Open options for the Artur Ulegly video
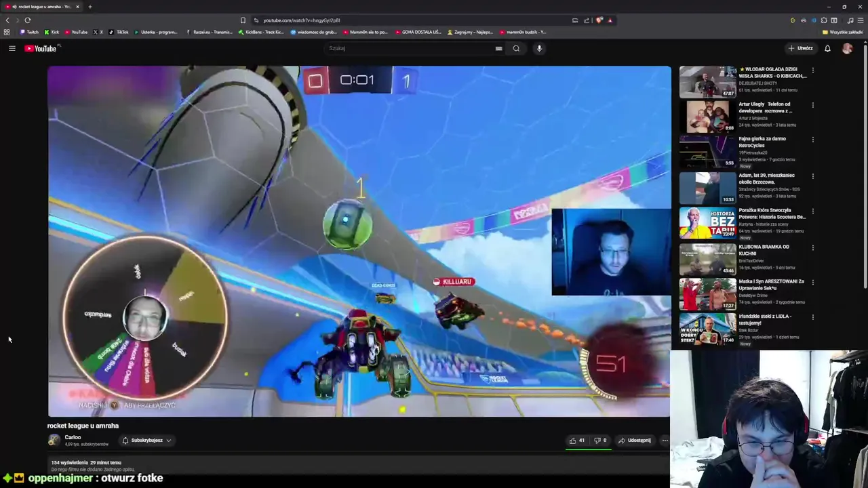The image size is (868, 488). [x=812, y=105]
